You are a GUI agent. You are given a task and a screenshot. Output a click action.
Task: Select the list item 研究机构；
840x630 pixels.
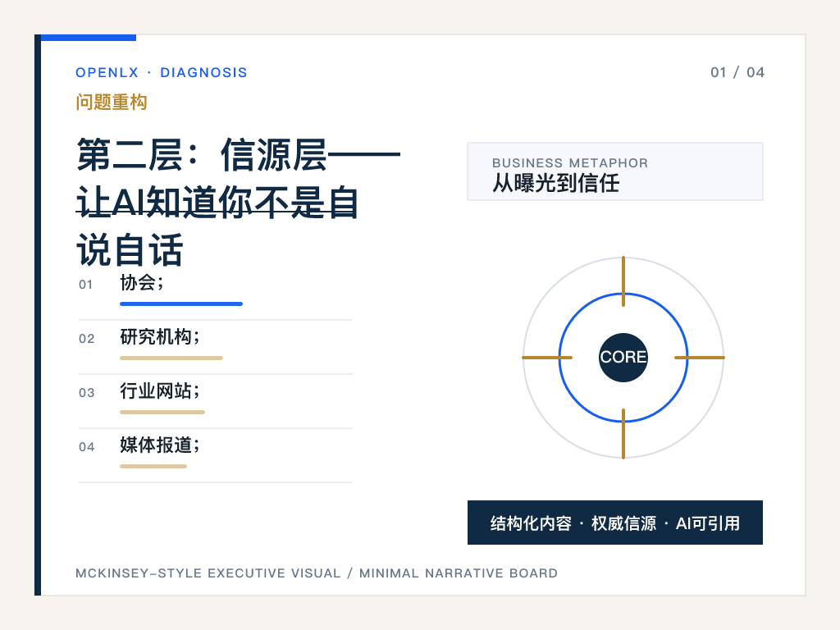[x=160, y=336]
